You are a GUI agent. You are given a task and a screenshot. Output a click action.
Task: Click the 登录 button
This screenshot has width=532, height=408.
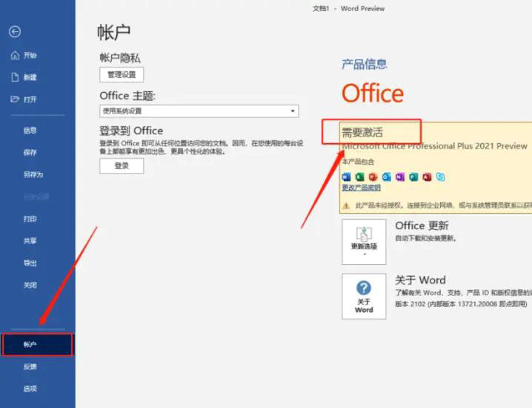pyautogui.click(x=122, y=165)
